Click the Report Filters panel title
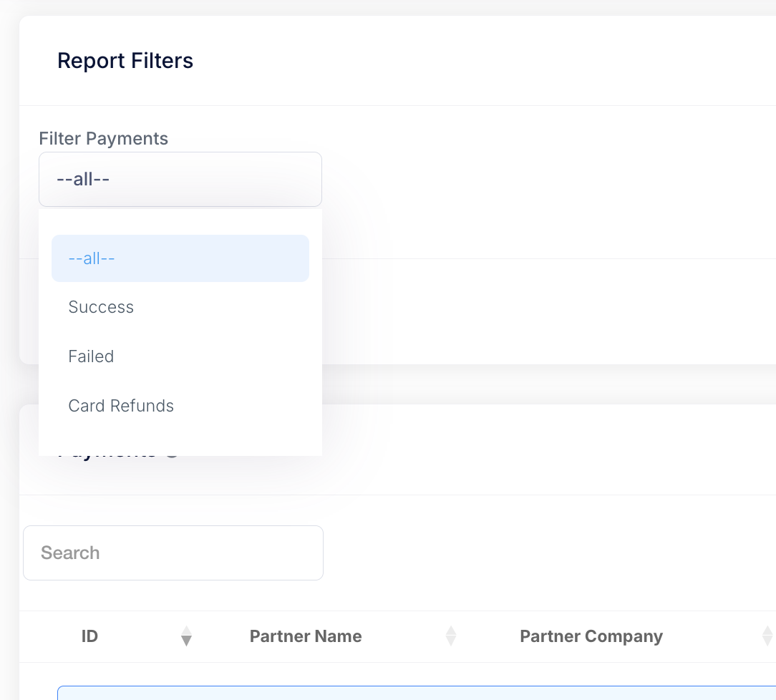The height and width of the screenshot is (700, 776). click(125, 61)
